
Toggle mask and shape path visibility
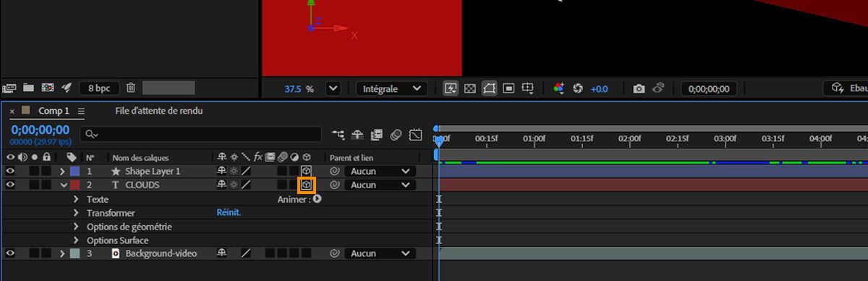click(x=490, y=88)
